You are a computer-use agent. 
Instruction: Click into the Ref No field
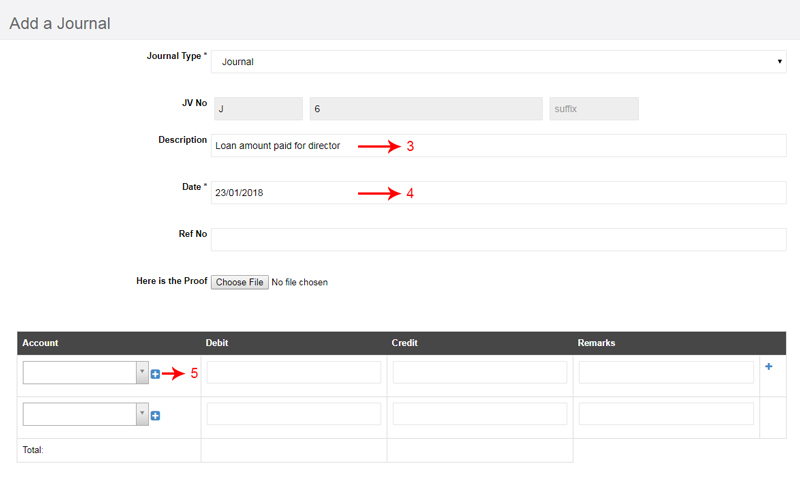point(498,240)
